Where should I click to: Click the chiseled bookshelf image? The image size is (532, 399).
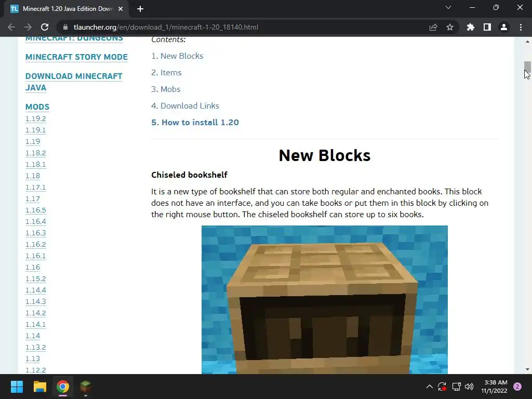coord(325,300)
